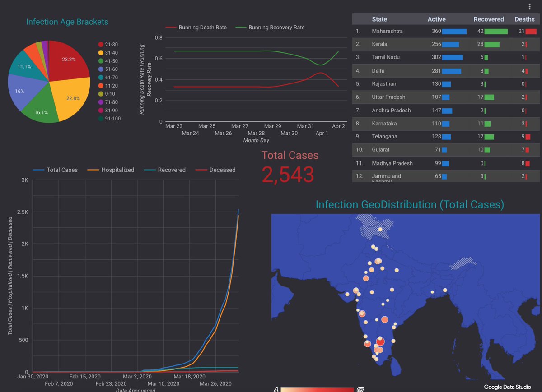
Task: Click the Infection GeoDistribution map title
Action: [410, 204]
